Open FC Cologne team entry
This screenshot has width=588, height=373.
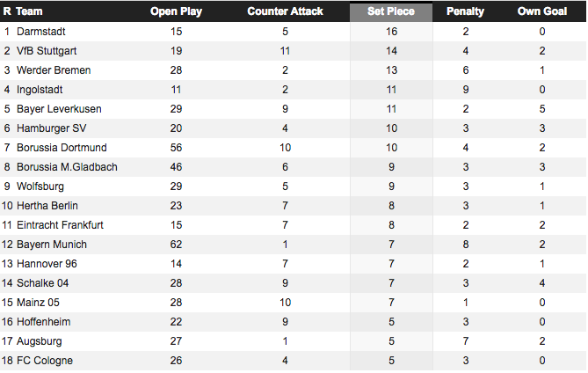45,361
